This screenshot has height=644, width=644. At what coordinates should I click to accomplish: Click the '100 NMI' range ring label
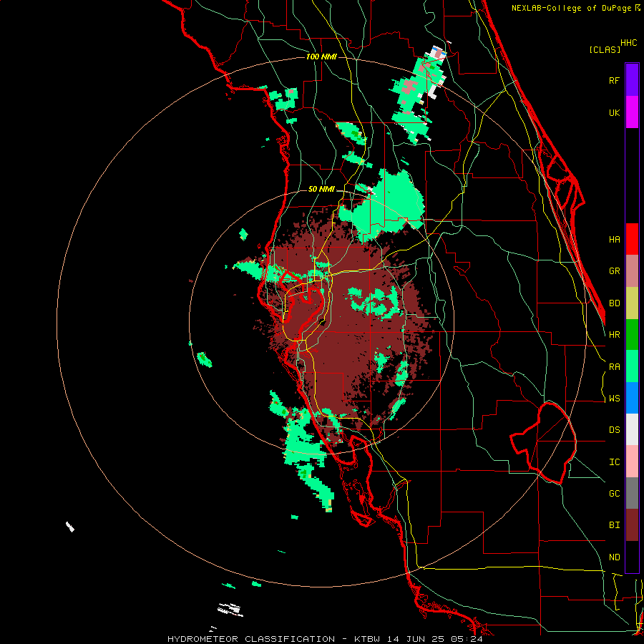pyautogui.click(x=321, y=57)
